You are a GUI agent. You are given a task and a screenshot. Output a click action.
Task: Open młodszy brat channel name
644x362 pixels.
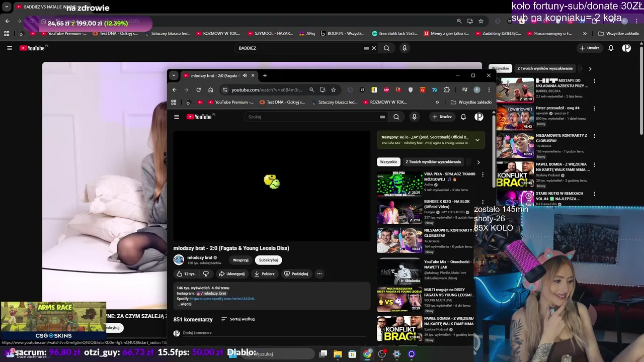(x=200, y=257)
